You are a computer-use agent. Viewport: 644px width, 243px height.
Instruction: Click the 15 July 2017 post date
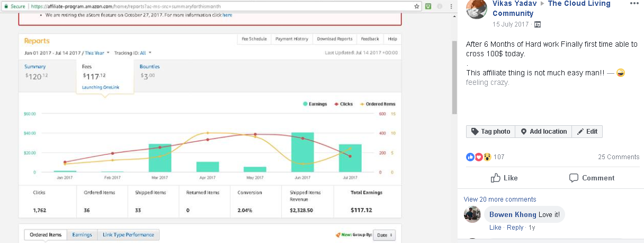click(511, 24)
